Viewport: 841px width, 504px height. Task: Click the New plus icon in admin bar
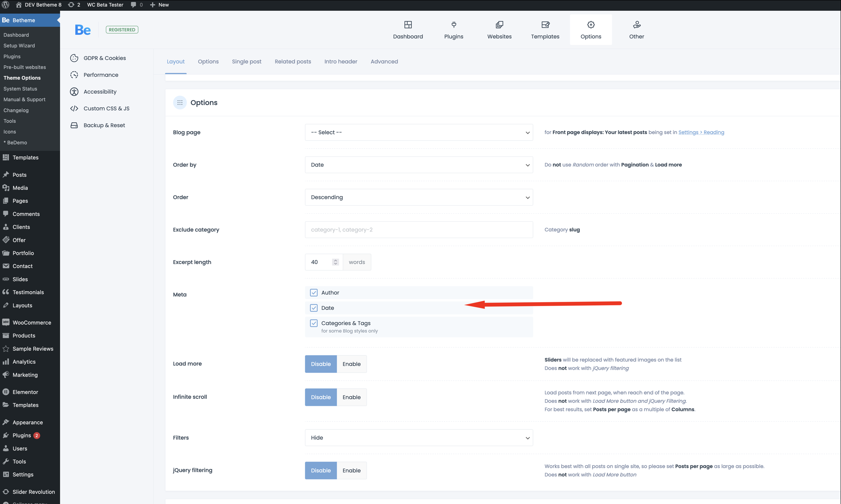(x=152, y=5)
